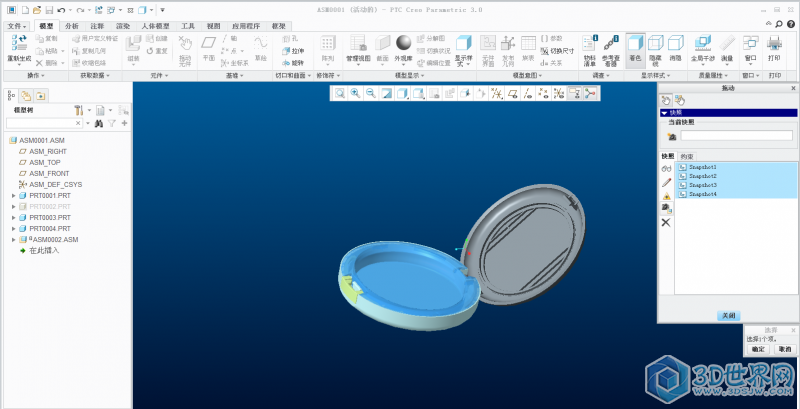Screen dimensions: 800x409
Task: Click the pencil update snapshot icon
Action: point(666,182)
